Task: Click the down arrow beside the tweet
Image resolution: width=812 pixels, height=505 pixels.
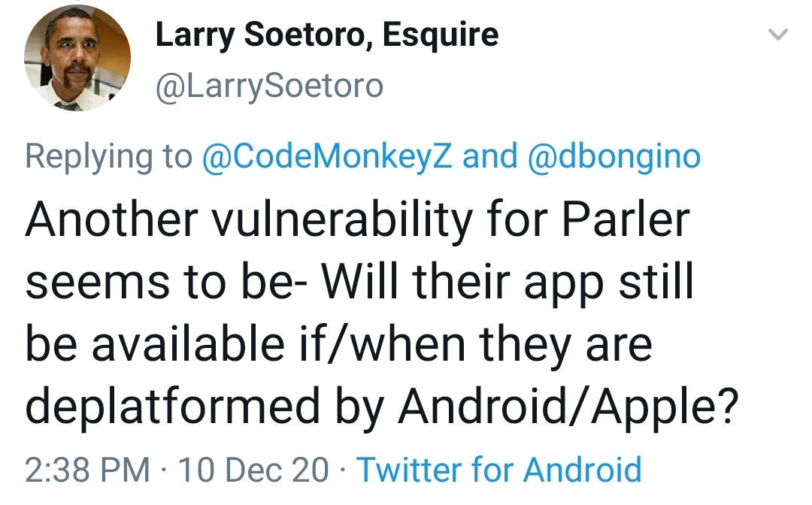Action: (780, 35)
